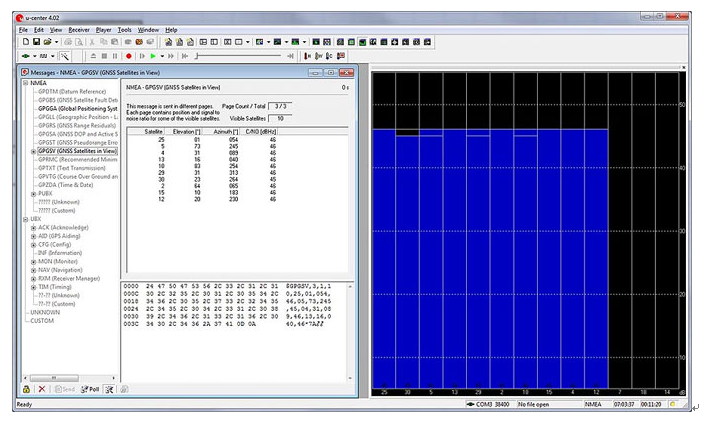Open the Tools menu
The width and height of the screenshot is (706, 422).
[124, 30]
